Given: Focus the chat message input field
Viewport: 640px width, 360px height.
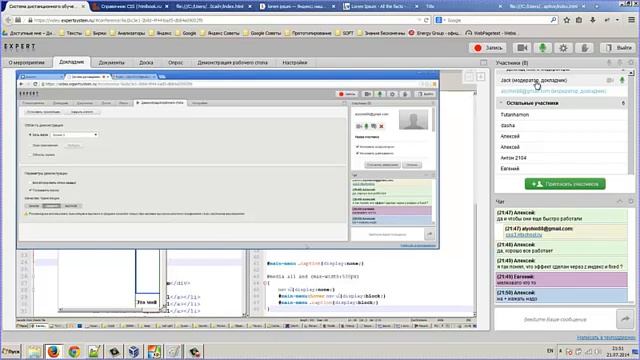Looking at the screenshot, I should [555, 319].
